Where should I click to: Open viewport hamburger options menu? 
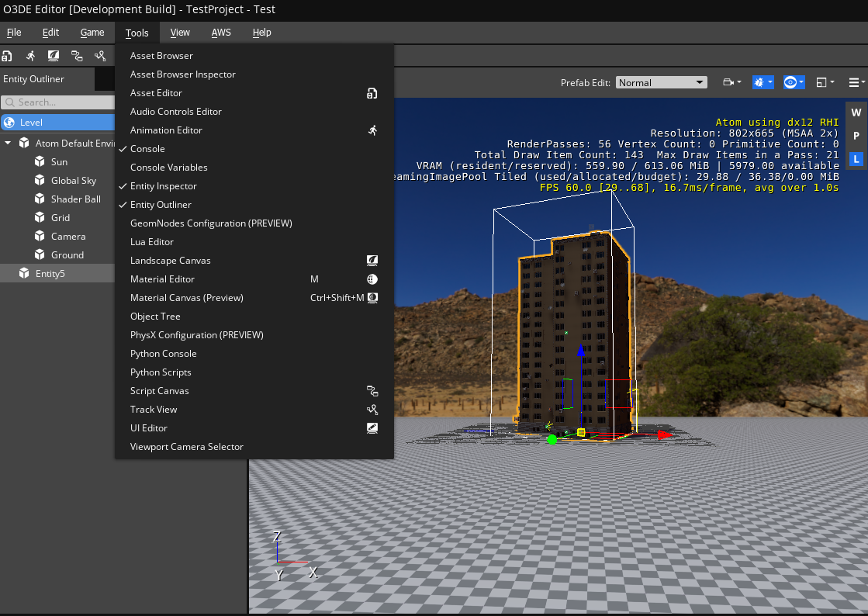click(856, 82)
